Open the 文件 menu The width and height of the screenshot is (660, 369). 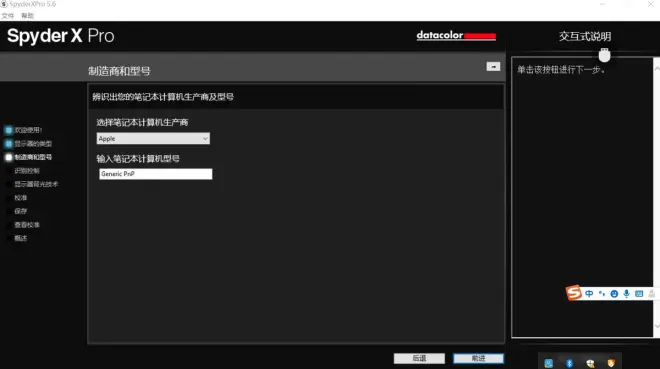[8, 16]
